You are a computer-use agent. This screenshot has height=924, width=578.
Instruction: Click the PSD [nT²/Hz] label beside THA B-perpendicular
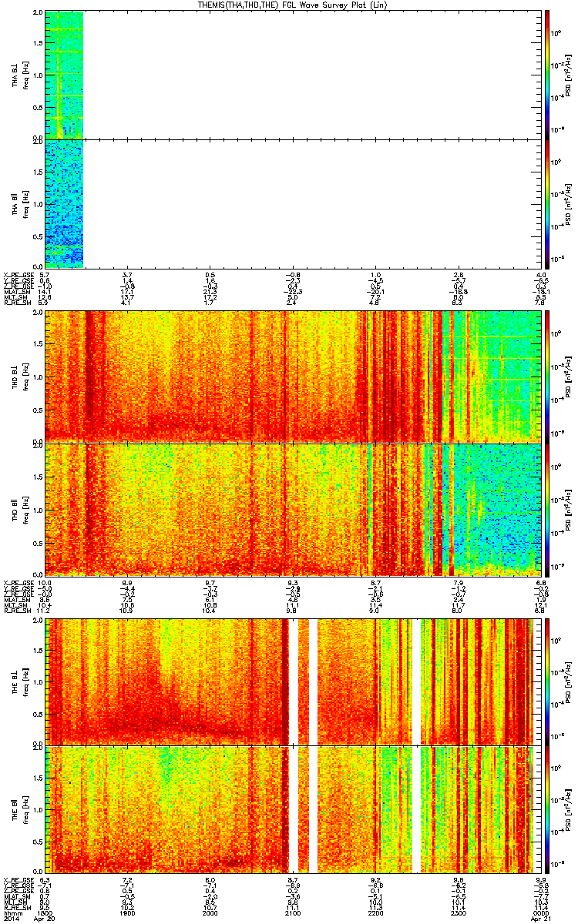tap(568, 75)
